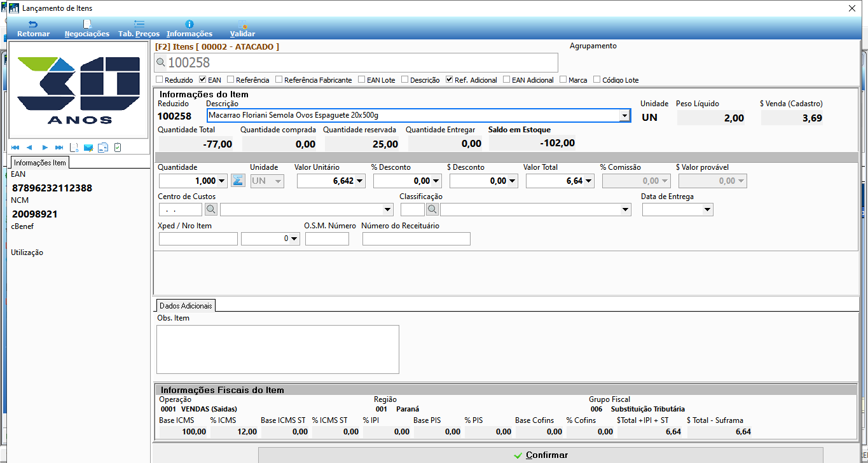Open the Data de Entrega dropdown
Image resolution: width=868 pixels, height=463 pixels.
pyautogui.click(x=708, y=209)
